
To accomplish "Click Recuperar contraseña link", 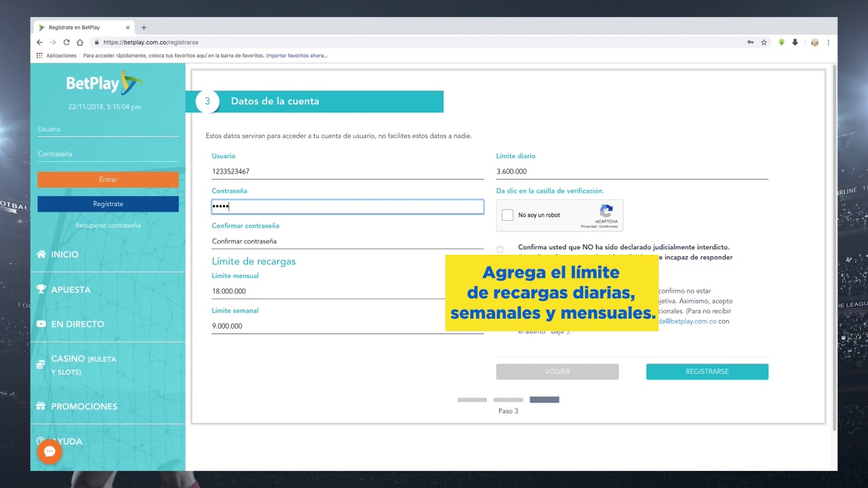I will pyautogui.click(x=108, y=225).
